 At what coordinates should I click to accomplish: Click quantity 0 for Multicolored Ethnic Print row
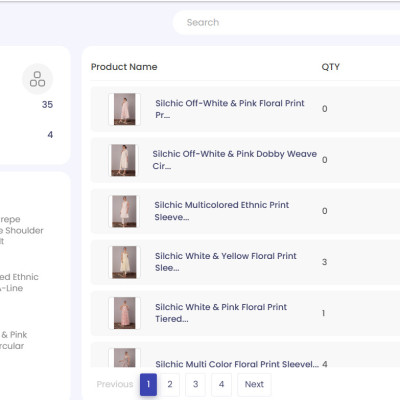coord(324,211)
